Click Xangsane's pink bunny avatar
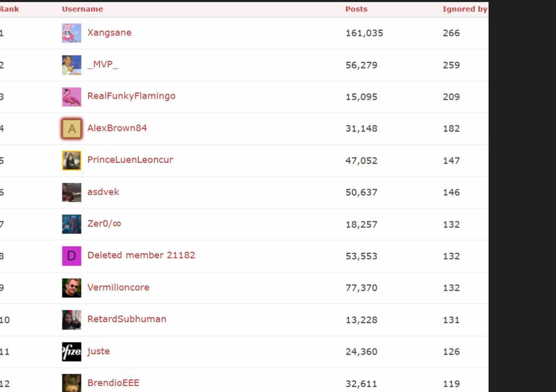The image size is (556, 392). [x=71, y=33]
